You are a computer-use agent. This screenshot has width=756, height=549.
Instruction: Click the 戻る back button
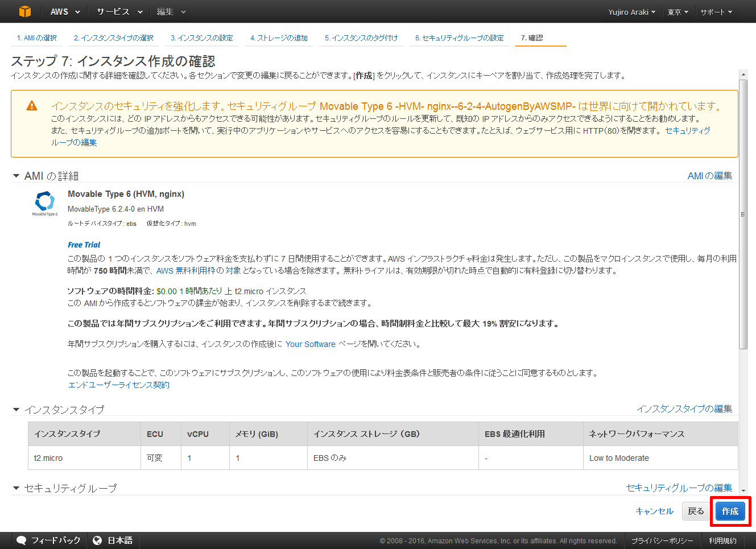point(696,511)
